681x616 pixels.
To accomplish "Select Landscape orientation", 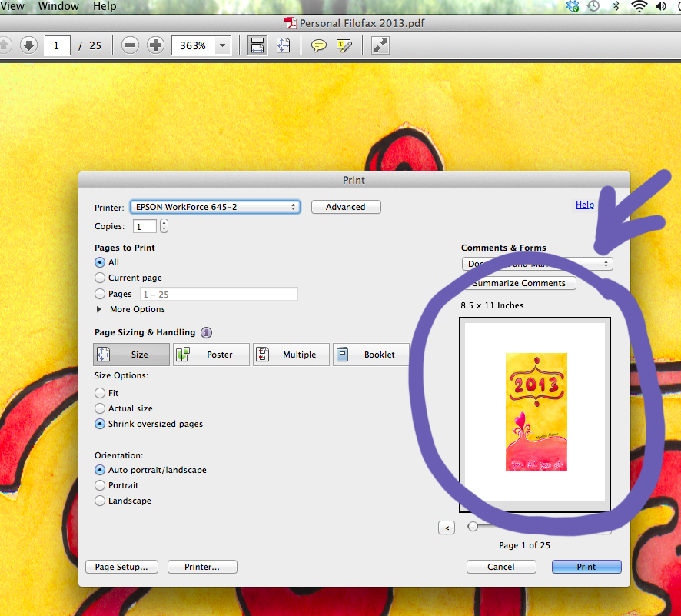I will tap(100, 501).
